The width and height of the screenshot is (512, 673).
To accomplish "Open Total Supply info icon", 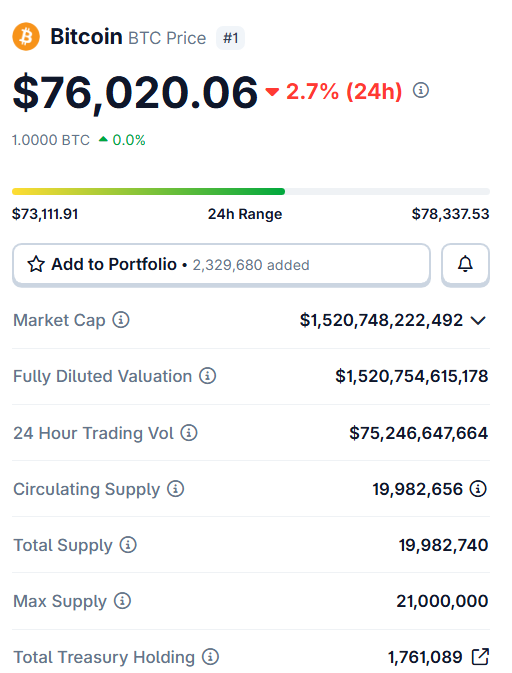I will (x=128, y=545).
